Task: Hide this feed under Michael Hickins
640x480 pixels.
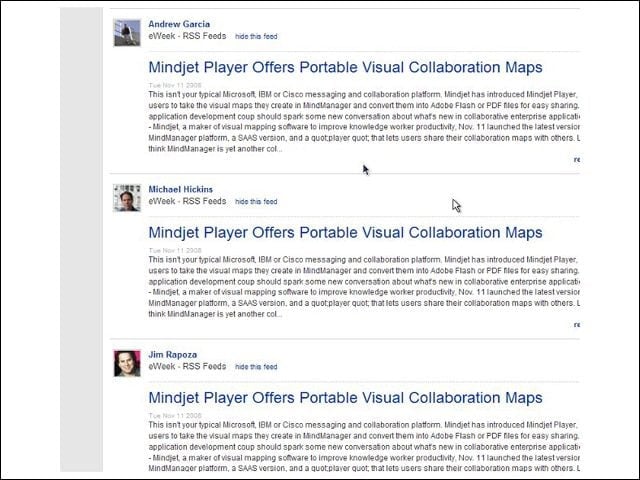Action: pyautogui.click(x=256, y=202)
